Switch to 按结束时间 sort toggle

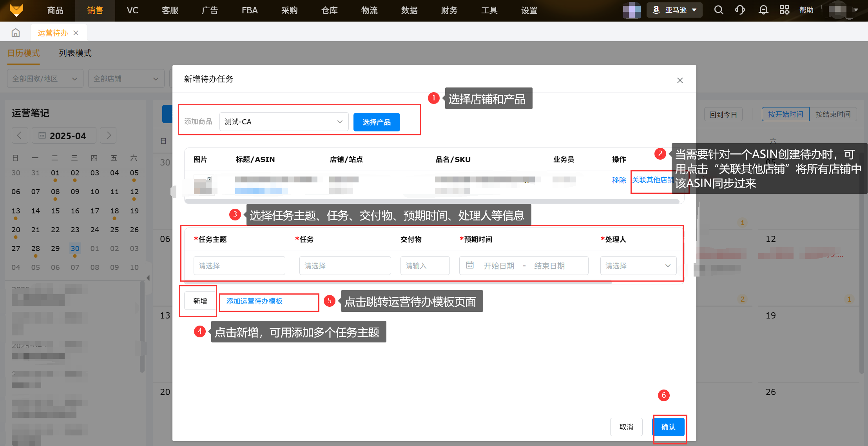pos(833,114)
